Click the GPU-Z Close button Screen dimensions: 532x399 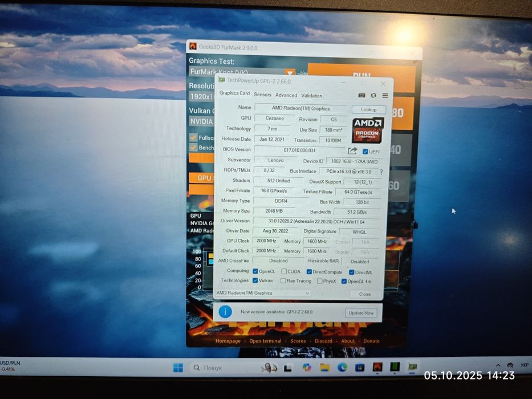365,294
